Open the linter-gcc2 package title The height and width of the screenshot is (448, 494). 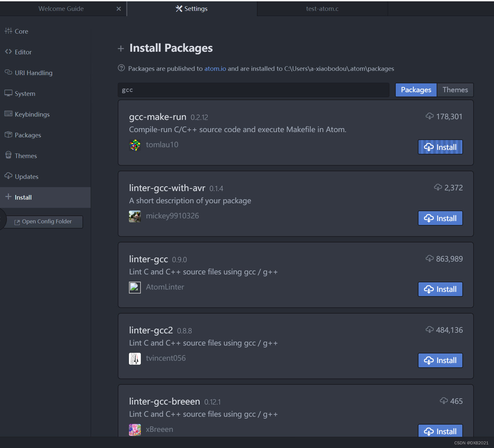[151, 330]
